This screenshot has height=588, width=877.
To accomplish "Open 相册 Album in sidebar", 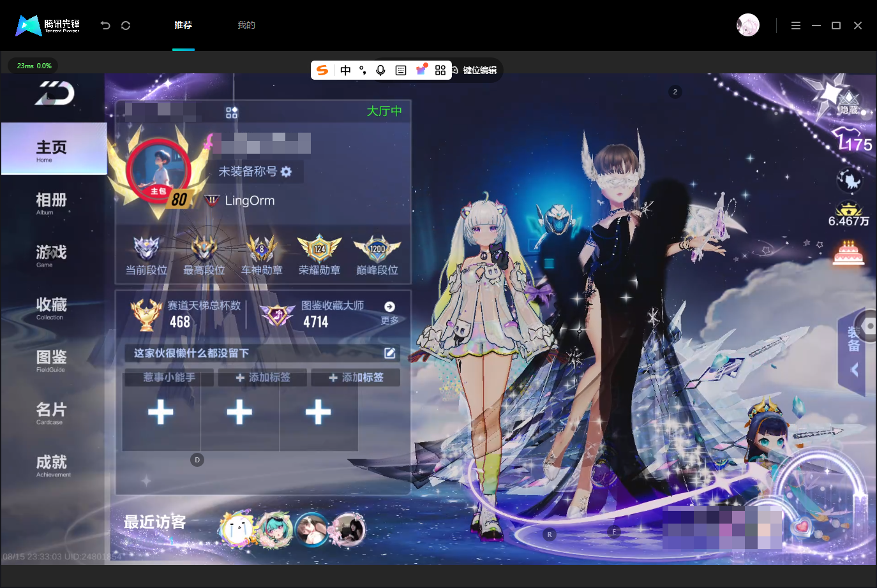I will point(52,203).
